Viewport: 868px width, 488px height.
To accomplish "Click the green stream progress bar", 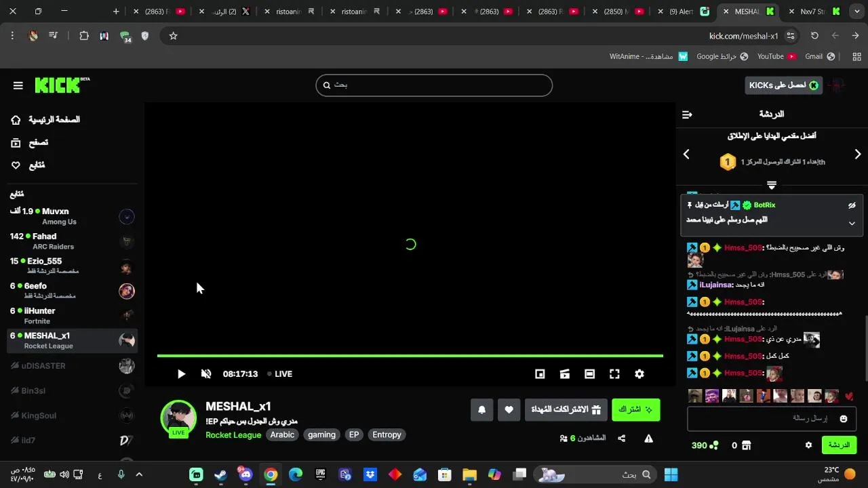I will [410, 356].
